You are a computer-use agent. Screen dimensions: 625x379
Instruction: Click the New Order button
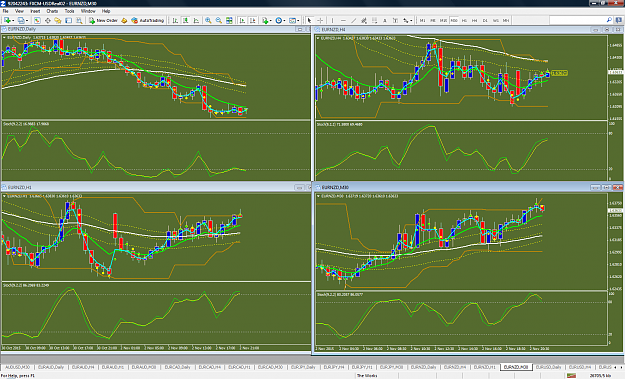point(103,20)
